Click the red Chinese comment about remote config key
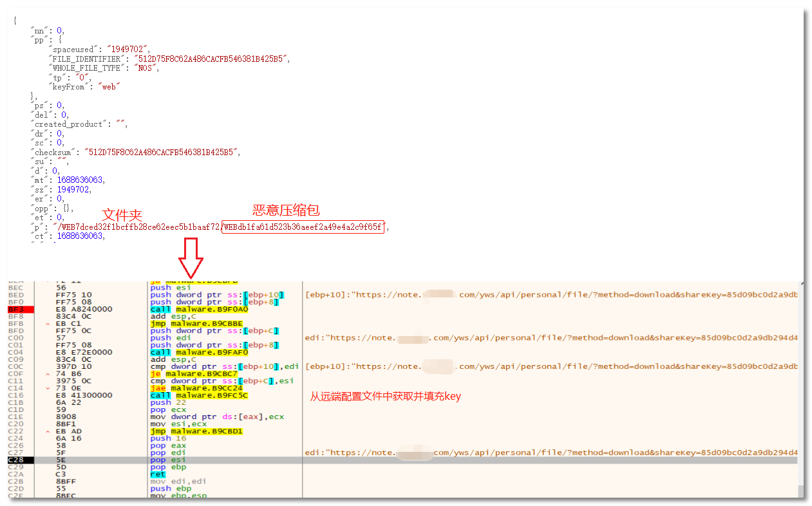The width and height of the screenshot is (812, 506). click(385, 397)
